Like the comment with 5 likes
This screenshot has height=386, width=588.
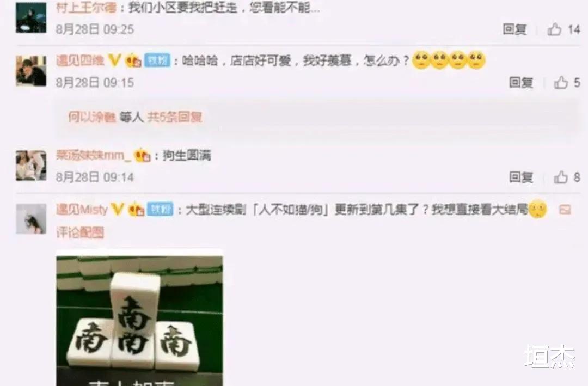pyautogui.click(x=561, y=82)
